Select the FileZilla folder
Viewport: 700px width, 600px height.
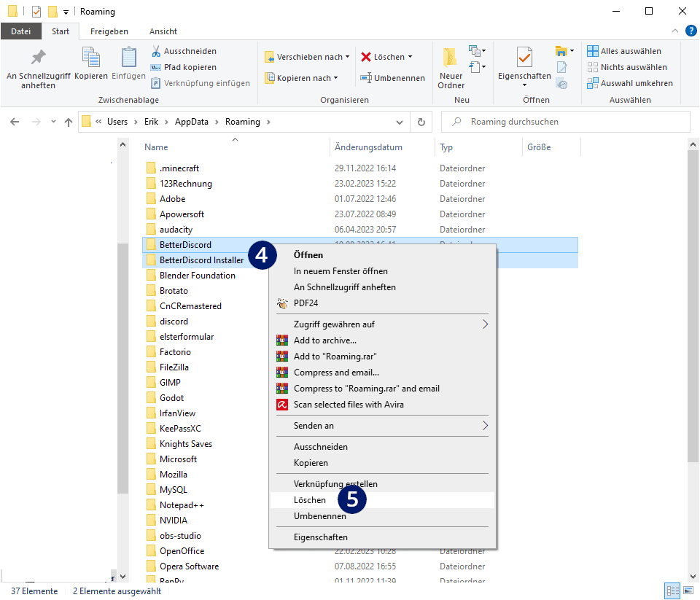click(x=174, y=367)
